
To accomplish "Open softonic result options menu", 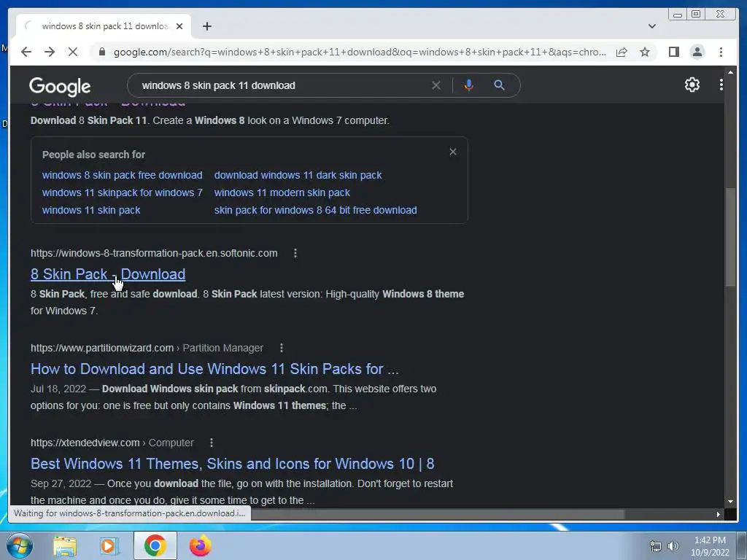I will pyautogui.click(x=295, y=253).
